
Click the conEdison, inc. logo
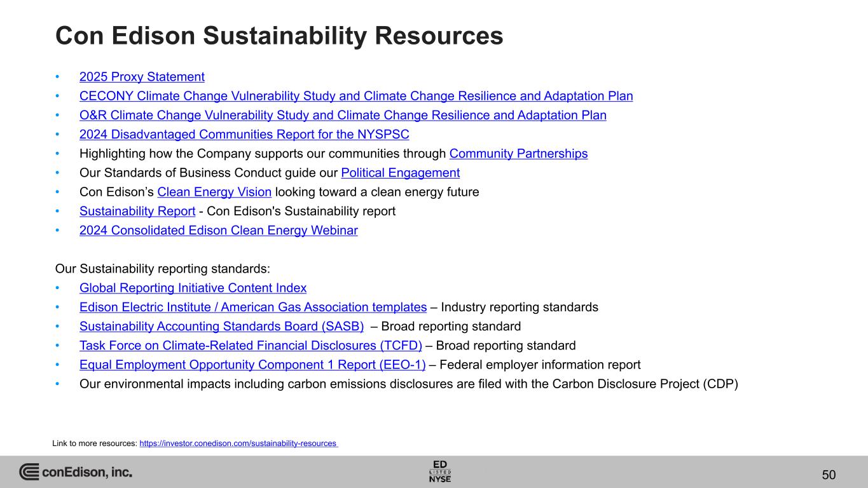[x=76, y=472]
